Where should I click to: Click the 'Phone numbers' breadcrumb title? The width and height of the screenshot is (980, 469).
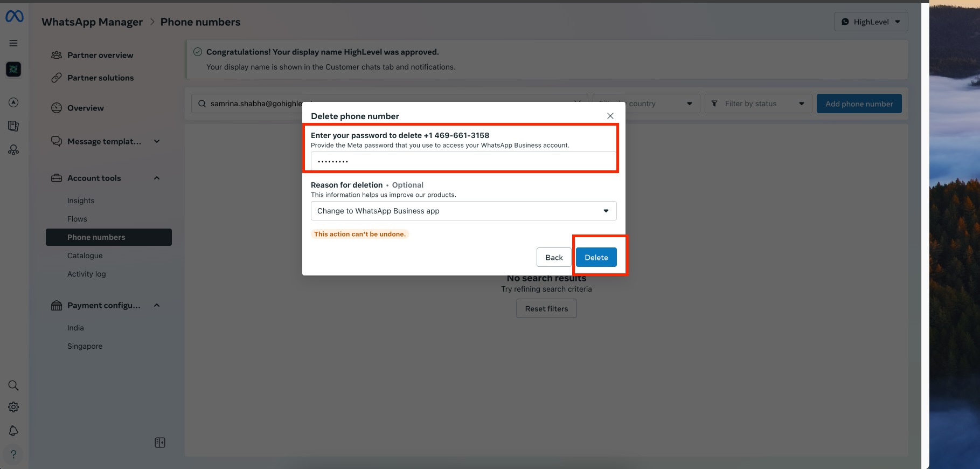[200, 22]
